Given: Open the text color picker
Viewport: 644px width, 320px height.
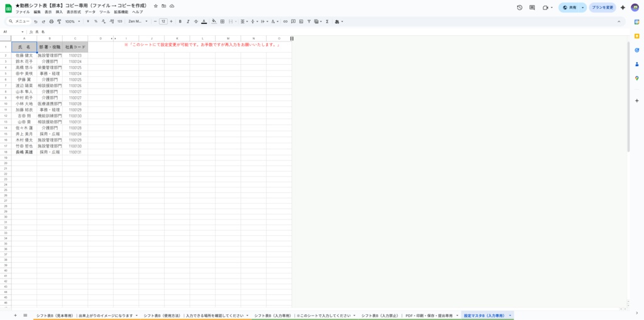Looking at the screenshot, I should point(204,21).
